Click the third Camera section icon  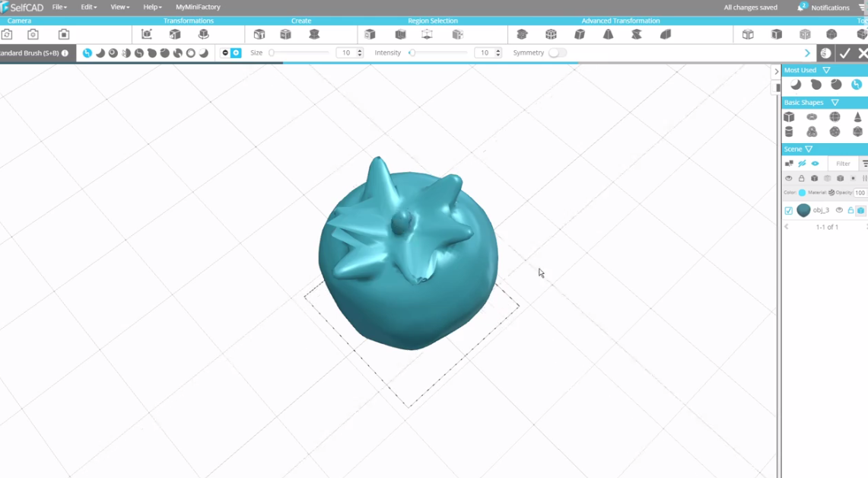point(64,34)
